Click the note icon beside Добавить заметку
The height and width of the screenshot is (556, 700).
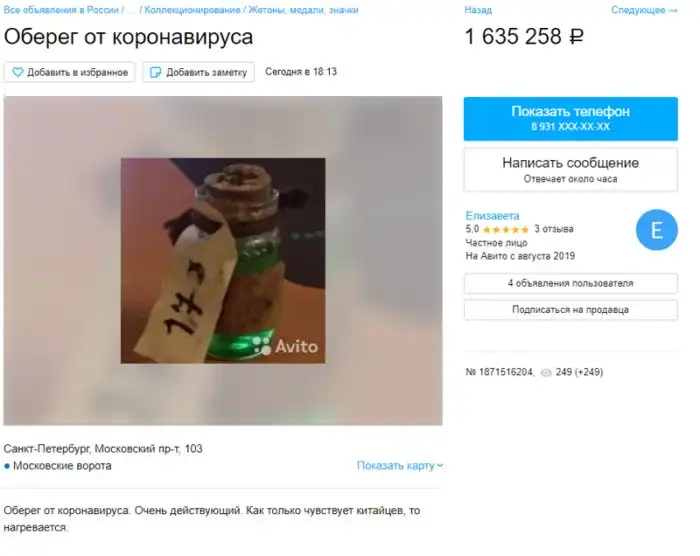155,72
